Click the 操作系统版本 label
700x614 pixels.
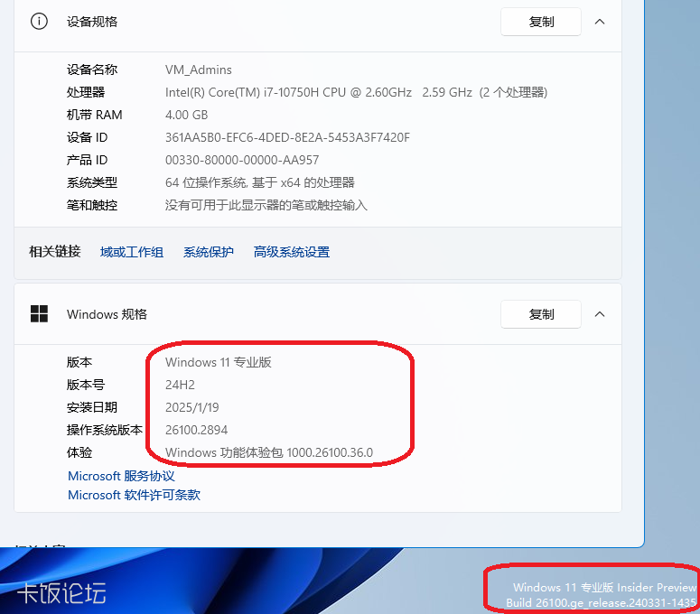pos(105,430)
